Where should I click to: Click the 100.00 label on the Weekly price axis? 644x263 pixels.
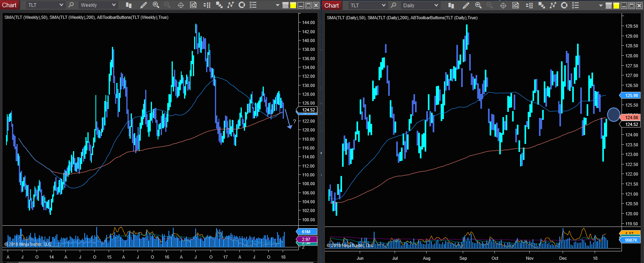point(308,220)
